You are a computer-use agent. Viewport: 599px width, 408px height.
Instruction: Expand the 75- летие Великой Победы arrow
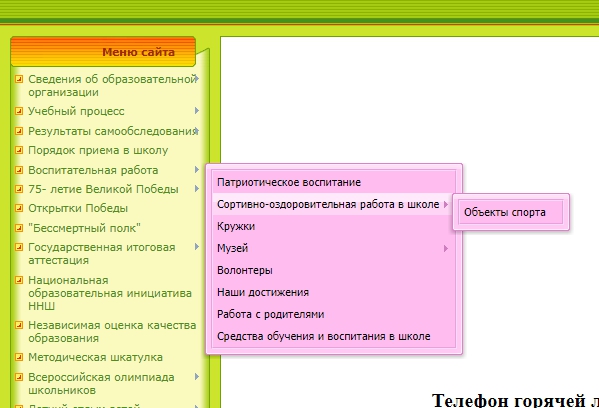coord(197,189)
